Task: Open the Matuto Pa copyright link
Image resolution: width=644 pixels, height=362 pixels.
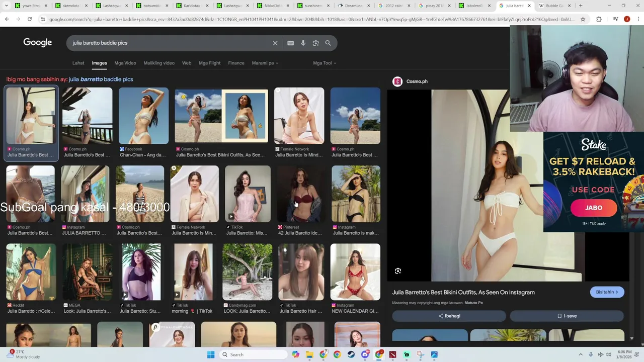Action: (x=473, y=303)
